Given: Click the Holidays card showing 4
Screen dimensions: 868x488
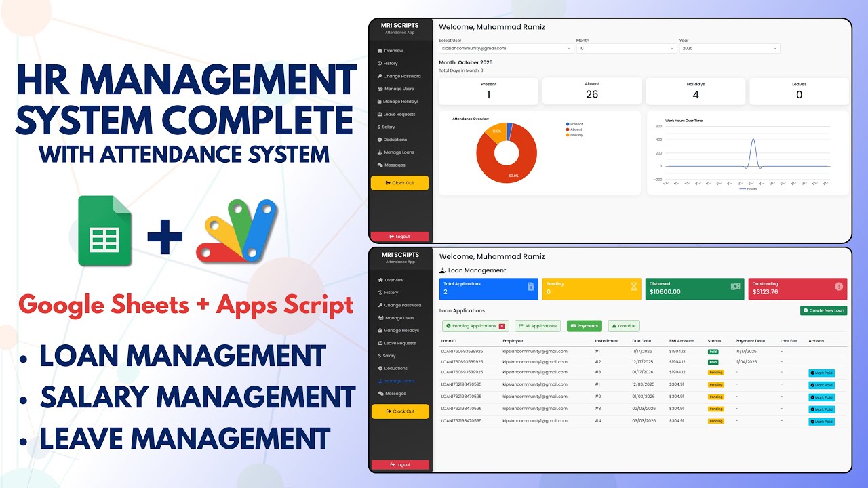Looking at the screenshot, I should click(x=696, y=91).
